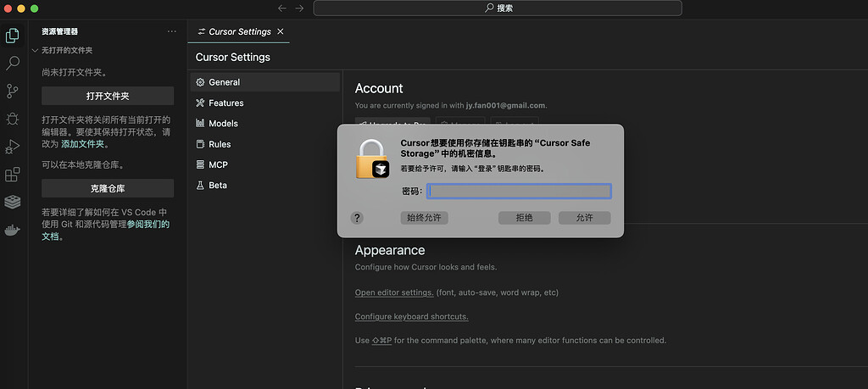This screenshot has width=868, height=389.
Task: Click the 可以在本地克隆仓库 text
Action: pyautogui.click(x=82, y=165)
